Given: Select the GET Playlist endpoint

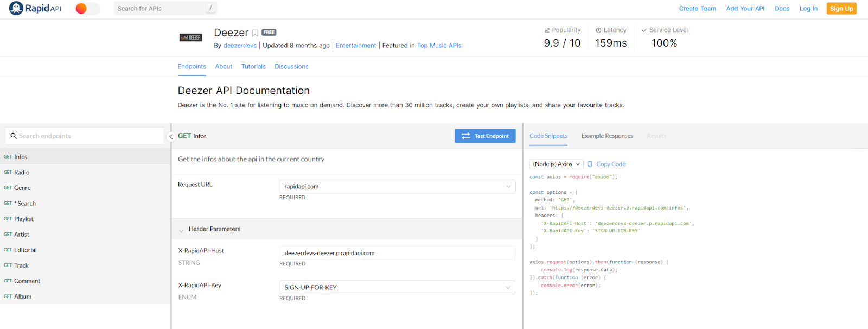Looking at the screenshot, I should click(x=85, y=219).
